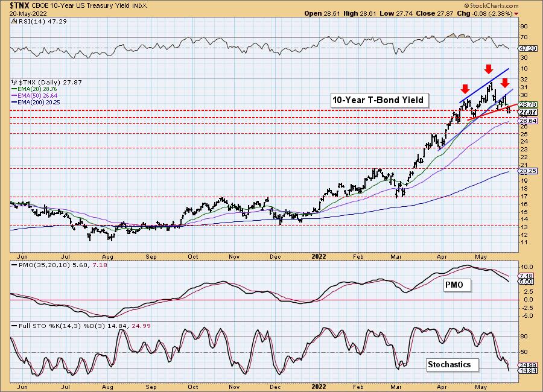
Task: Click the Chg -0.68 (-2.38%) value
Action: (x=485, y=13)
